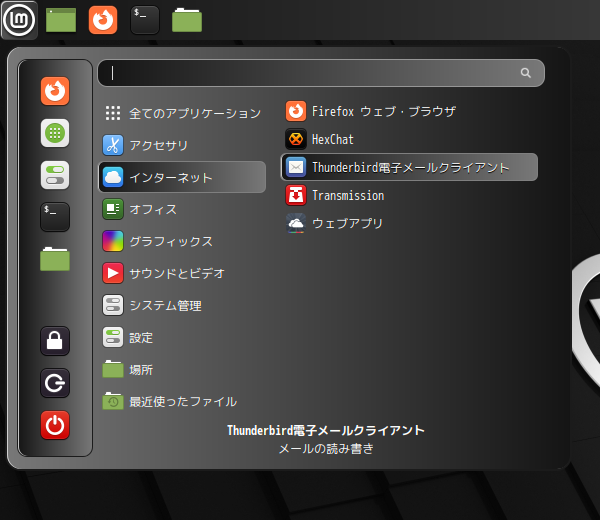The width and height of the screenshot is (600, 520).
Task: Launch HexChat from app list
Action: (409, 139)
